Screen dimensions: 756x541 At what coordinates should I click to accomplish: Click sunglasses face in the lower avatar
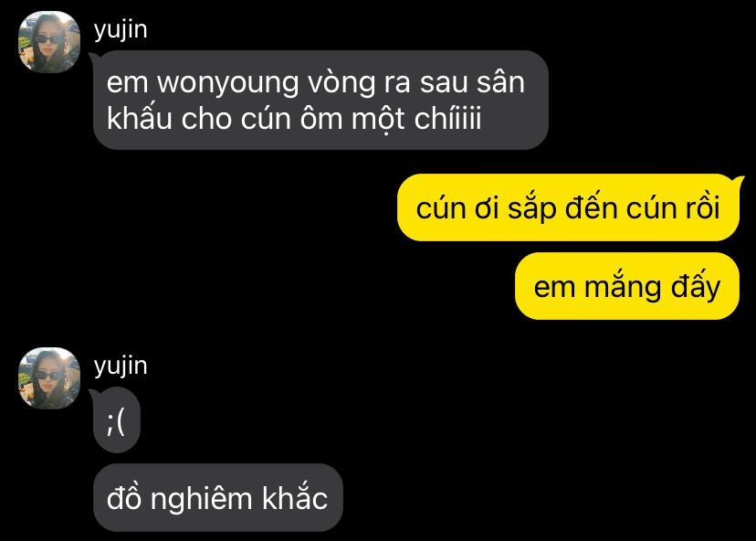pyautogui.click(x=48, y=376)
